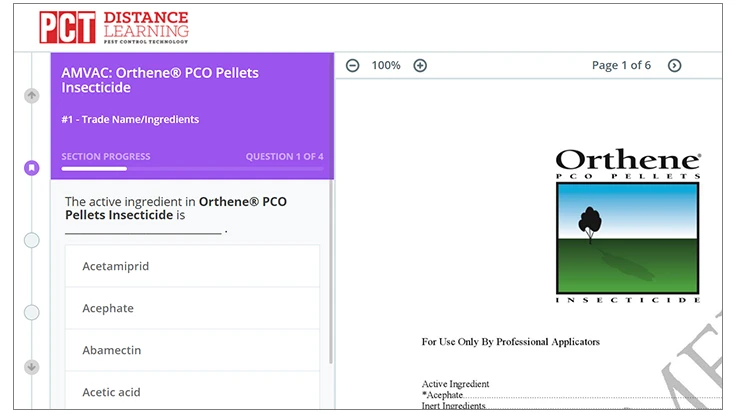Click the first empty circle below the bookmark
Screen dimensions: 736x414
click(x=32, y=240)
